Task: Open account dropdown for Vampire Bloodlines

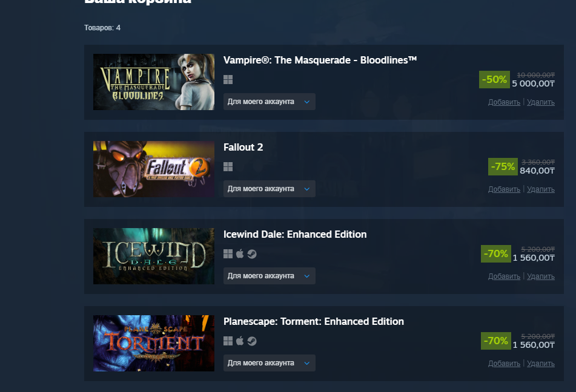Action: pos(270,102)
